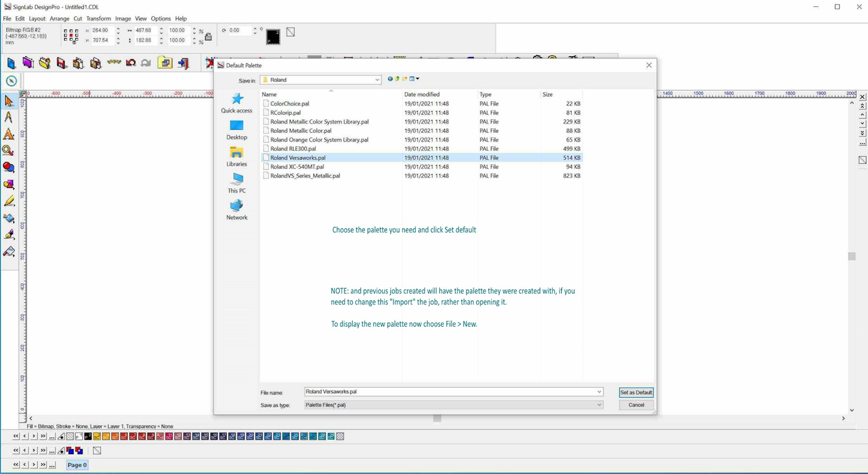Expand the Save as type dropdown

pyautogui.click(x=599, y=405)
